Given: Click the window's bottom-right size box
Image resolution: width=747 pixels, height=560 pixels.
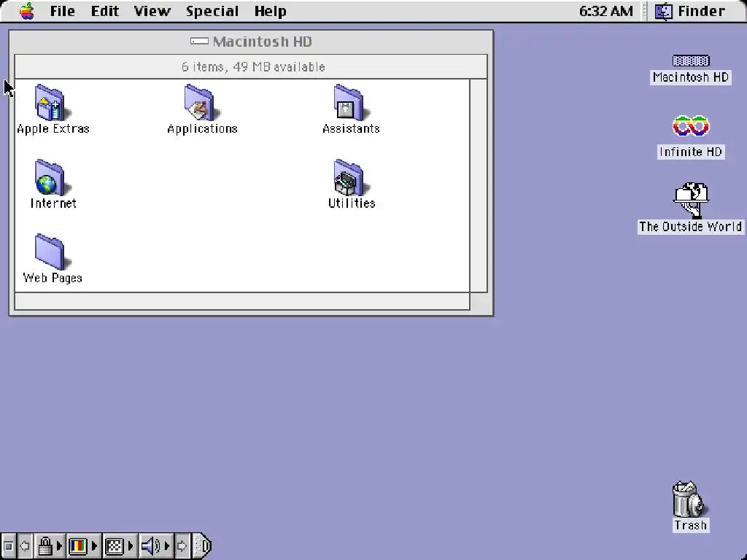Looking at the screenshot, I should pos(479,301).
